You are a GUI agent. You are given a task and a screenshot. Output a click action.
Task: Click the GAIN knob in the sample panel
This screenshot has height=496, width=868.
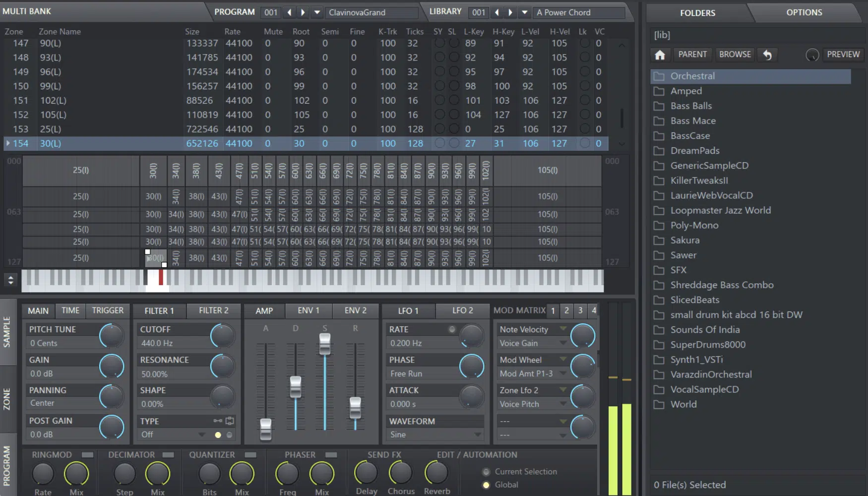click(112, 367)
